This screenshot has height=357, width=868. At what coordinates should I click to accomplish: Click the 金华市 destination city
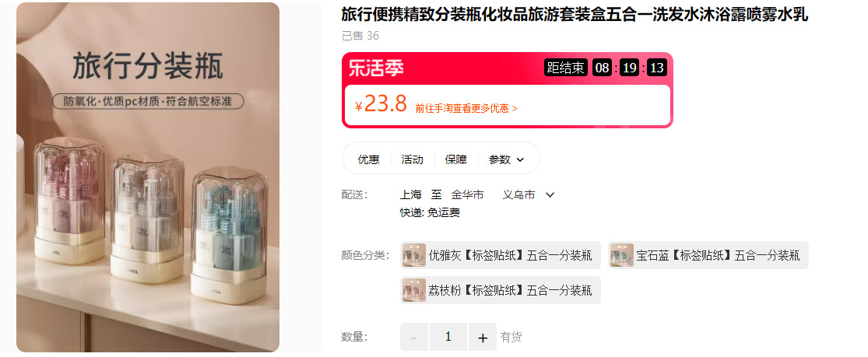point(467,194)
